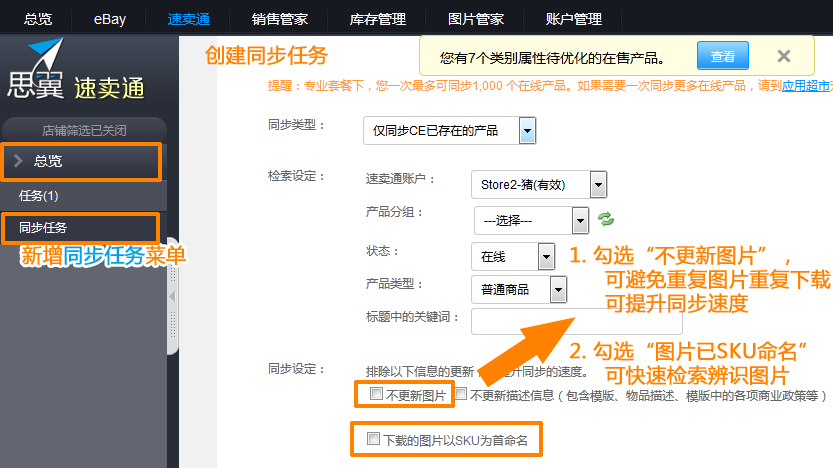Follow the 应用超市 link
Viewport: 833px width, 468px height.
click(x=807, y=86)
